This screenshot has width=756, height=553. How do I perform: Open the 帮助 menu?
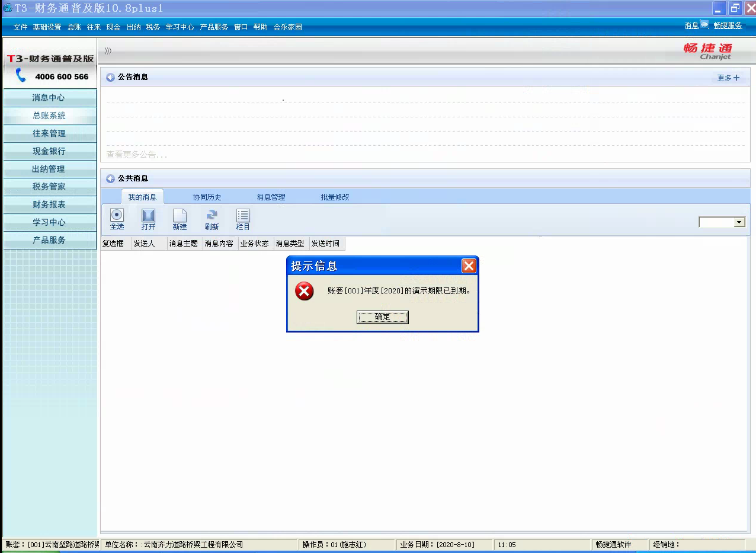pos(261,27)
